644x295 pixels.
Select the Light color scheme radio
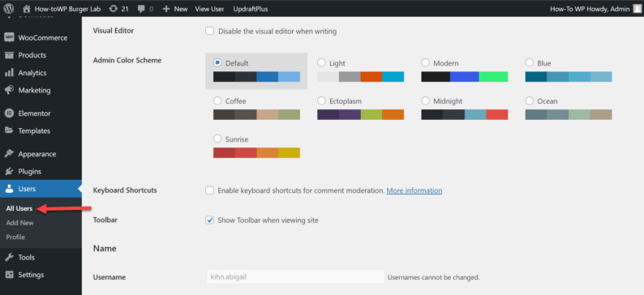[x=321, y=62]
